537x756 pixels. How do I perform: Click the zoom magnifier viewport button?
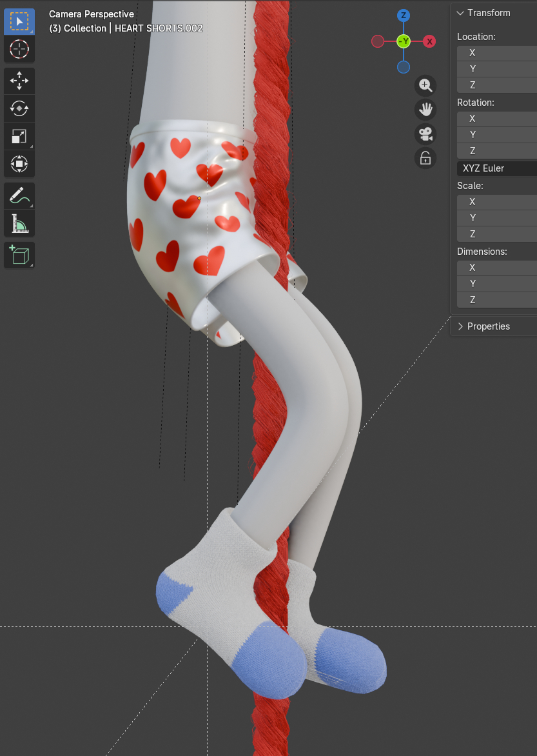tap(425, 85)
